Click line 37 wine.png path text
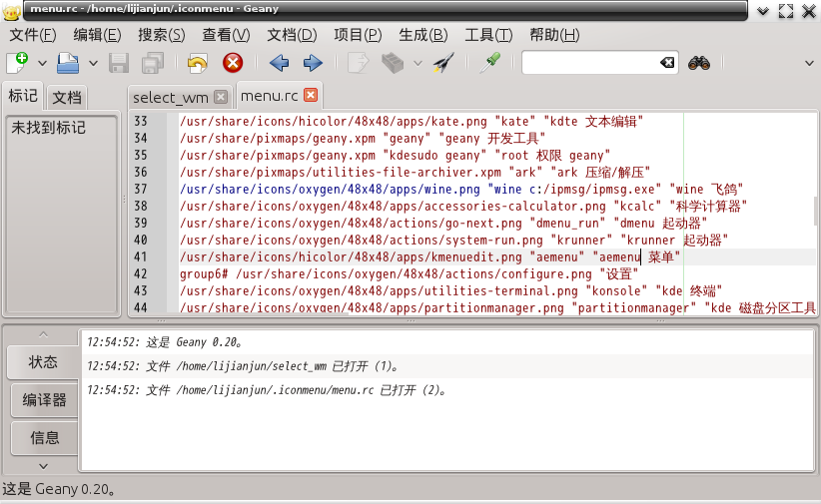The image size is (821, 504). (x=330, y=189)
